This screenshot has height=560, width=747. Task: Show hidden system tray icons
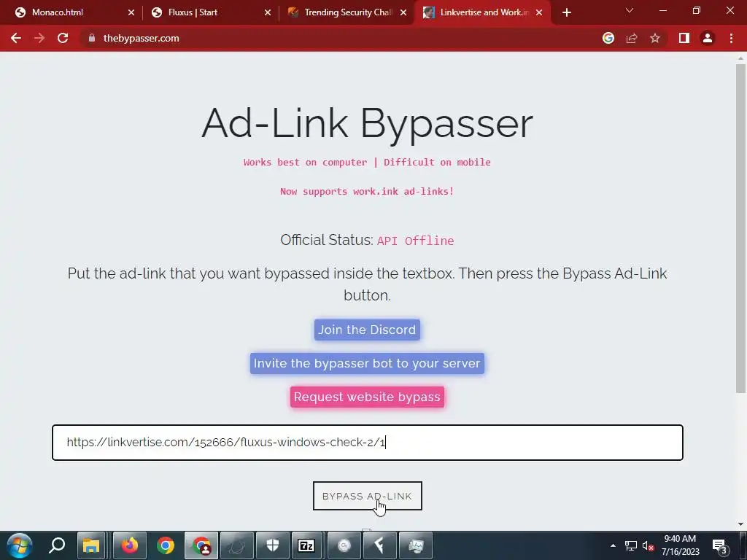(613, 545)
